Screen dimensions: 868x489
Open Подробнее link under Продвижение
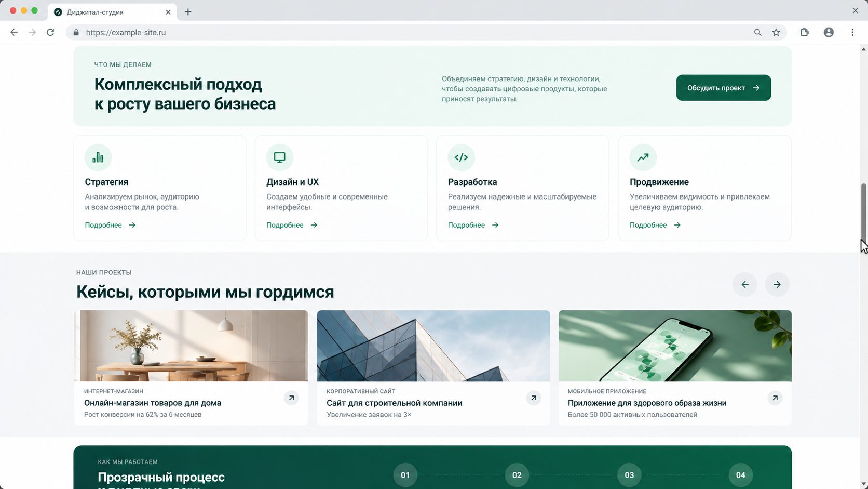(x=655, y=225)
